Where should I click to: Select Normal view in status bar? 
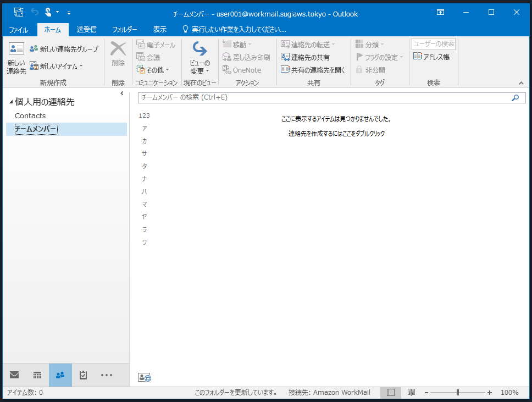pyautogui.click(x=391, y=393)
